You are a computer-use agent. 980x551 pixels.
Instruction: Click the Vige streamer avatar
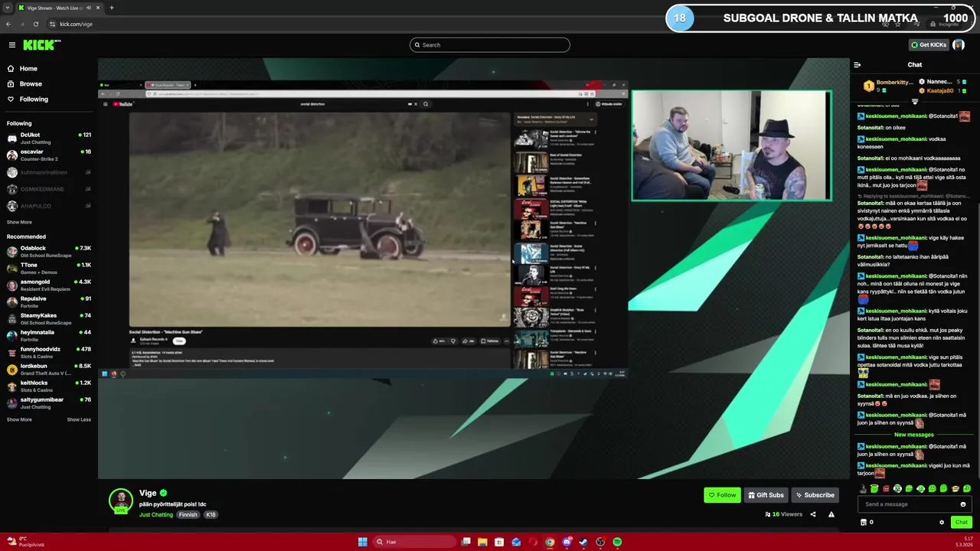click(121, 501)
